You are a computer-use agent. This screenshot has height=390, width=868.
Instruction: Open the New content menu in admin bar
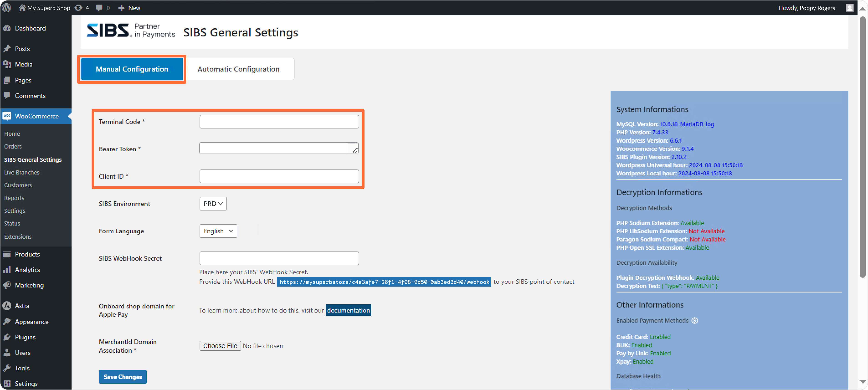pyautogui.click(x=129, y=8)
